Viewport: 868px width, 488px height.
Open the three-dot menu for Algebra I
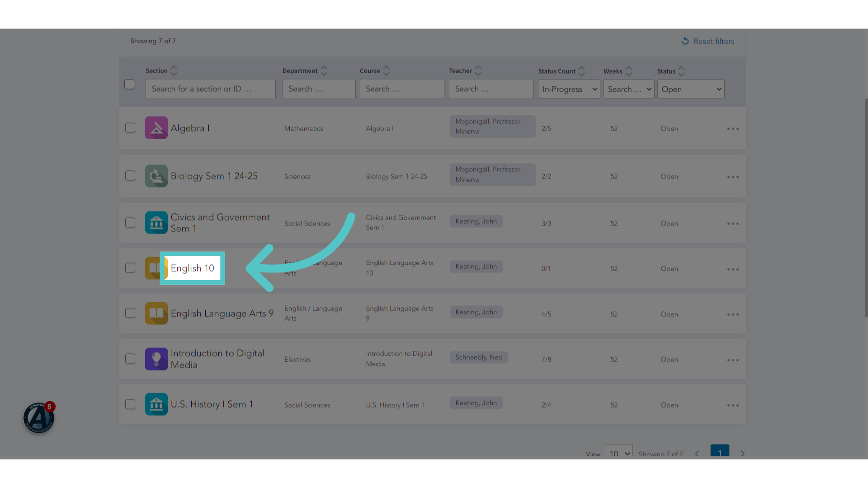coord(733,129)
